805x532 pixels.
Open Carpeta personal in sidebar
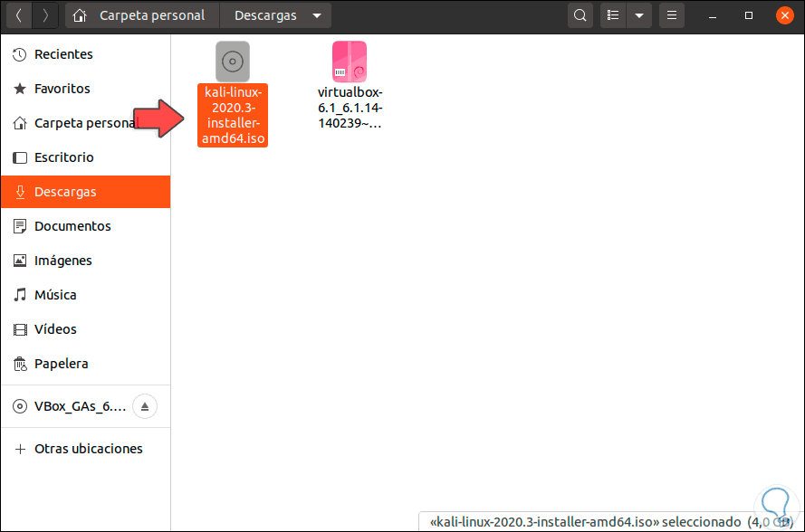pos(85,123)
